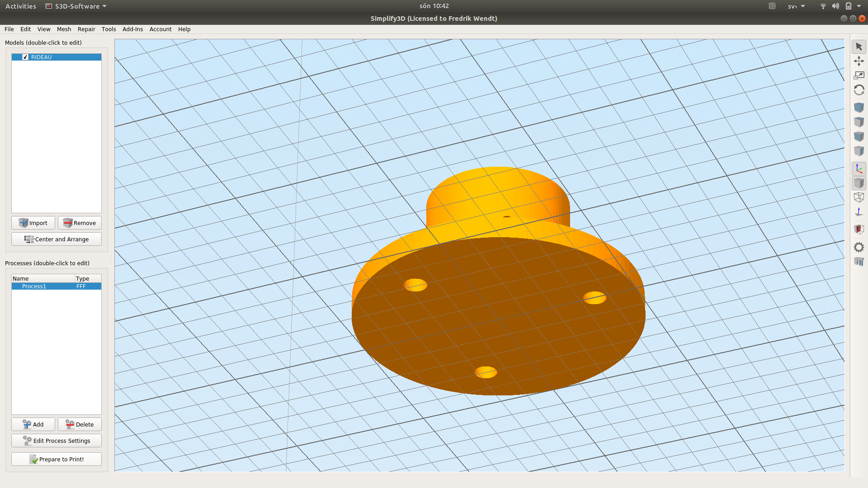This screenshot has height=488, width=868.
Task: Sort processes by the Type column header
Action: click(x=88, y=279)
